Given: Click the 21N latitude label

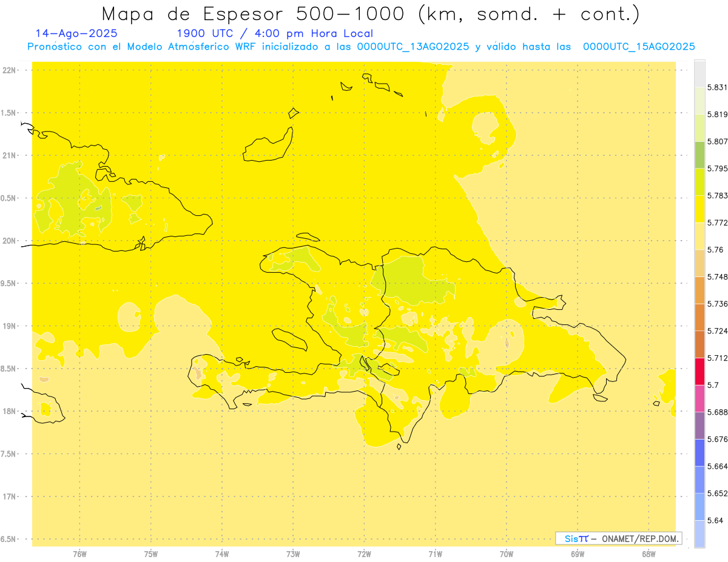Looking at the screenshot, I should (9, 156).
